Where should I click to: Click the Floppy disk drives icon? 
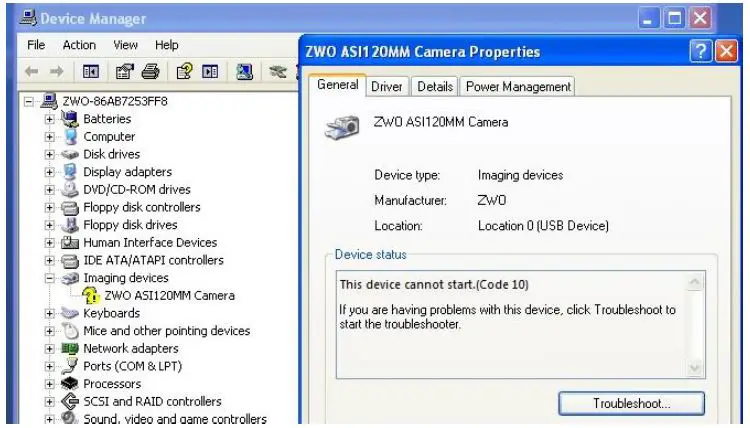click(70, 225)
